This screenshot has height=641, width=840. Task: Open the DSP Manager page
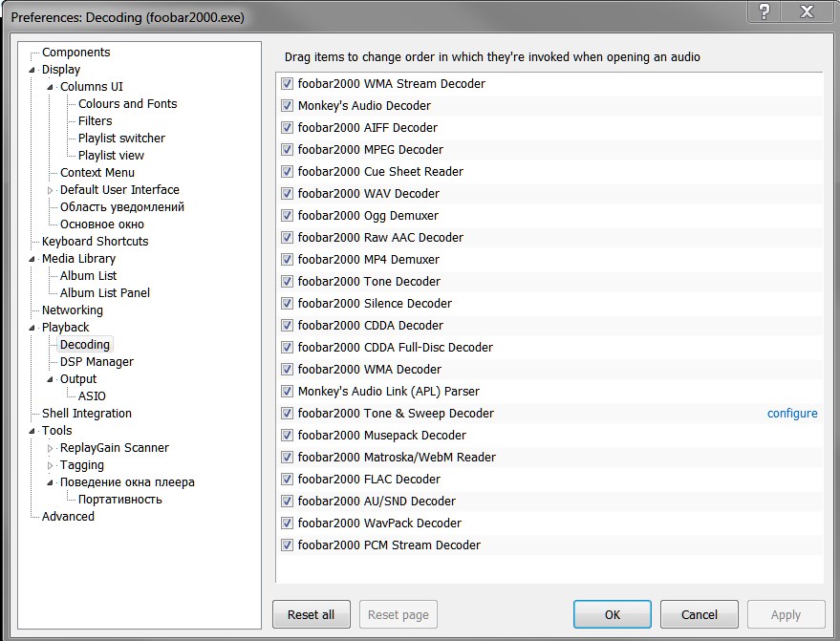point(97,362)
